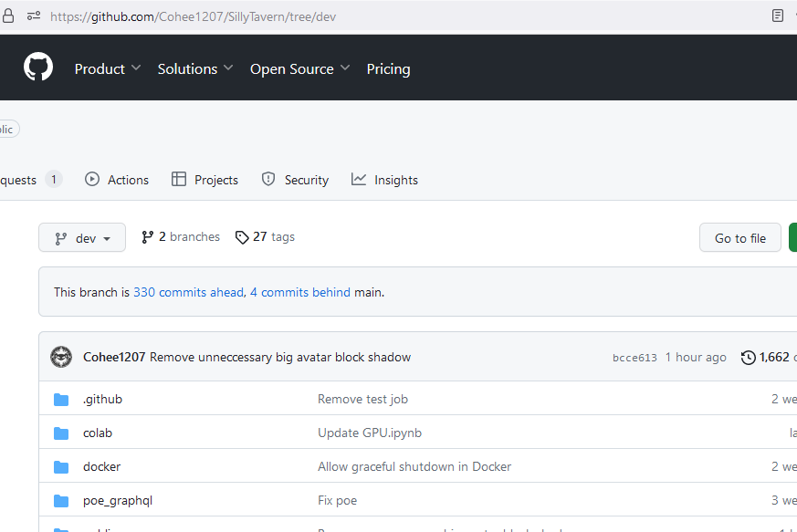Click the GitHub Octocat logo
797x532 pixels.
click(x=38, y=68)
